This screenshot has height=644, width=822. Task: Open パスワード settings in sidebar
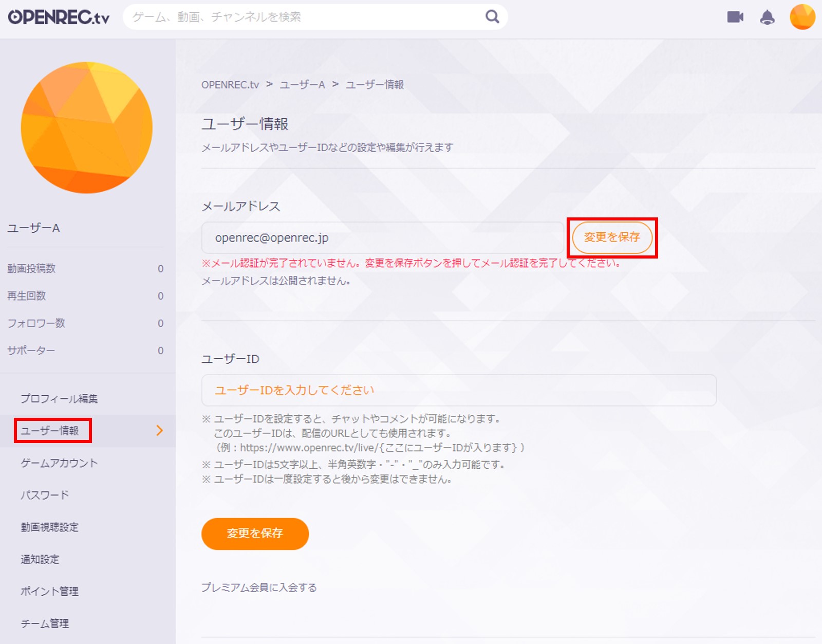tap(45, 495)
